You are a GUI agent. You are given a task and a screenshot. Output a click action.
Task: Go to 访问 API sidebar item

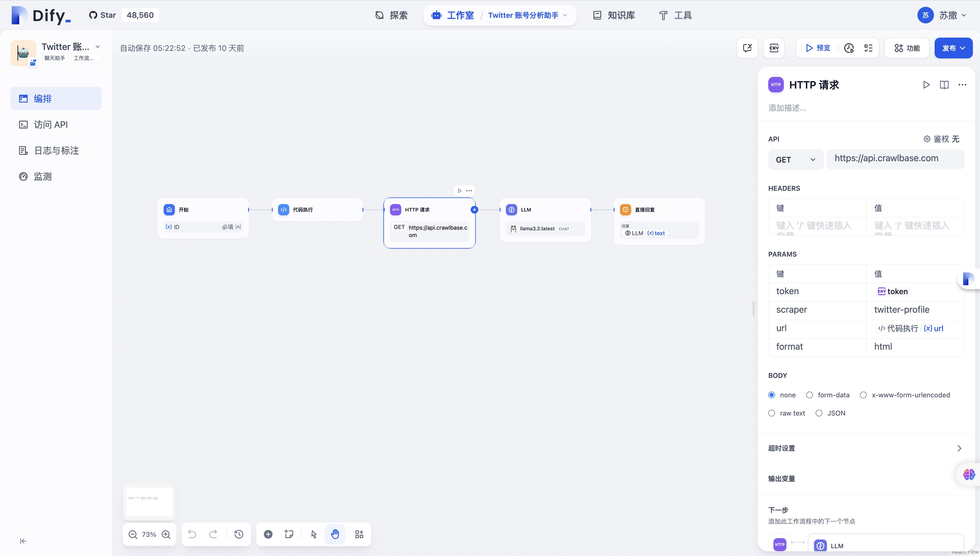(x=56, y=125)
